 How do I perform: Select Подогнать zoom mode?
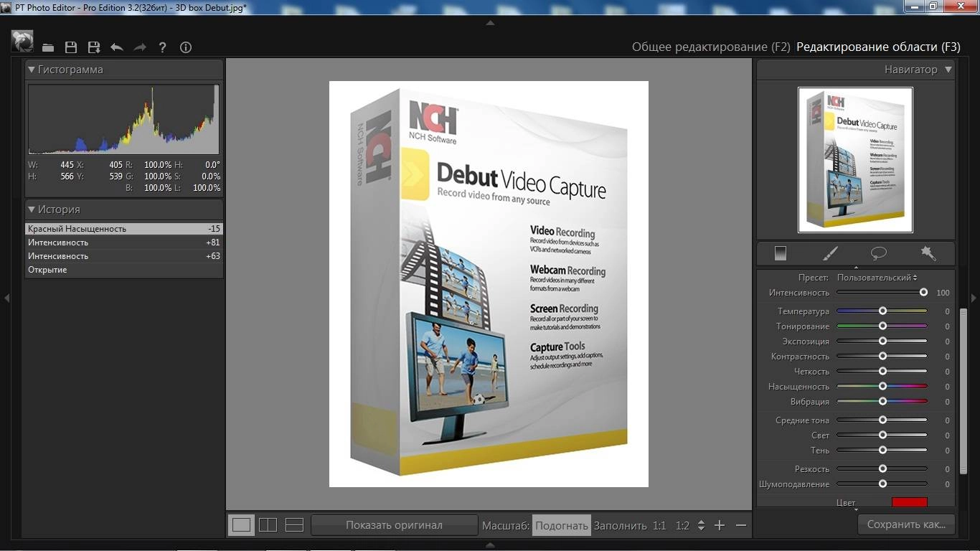[562, 525]
